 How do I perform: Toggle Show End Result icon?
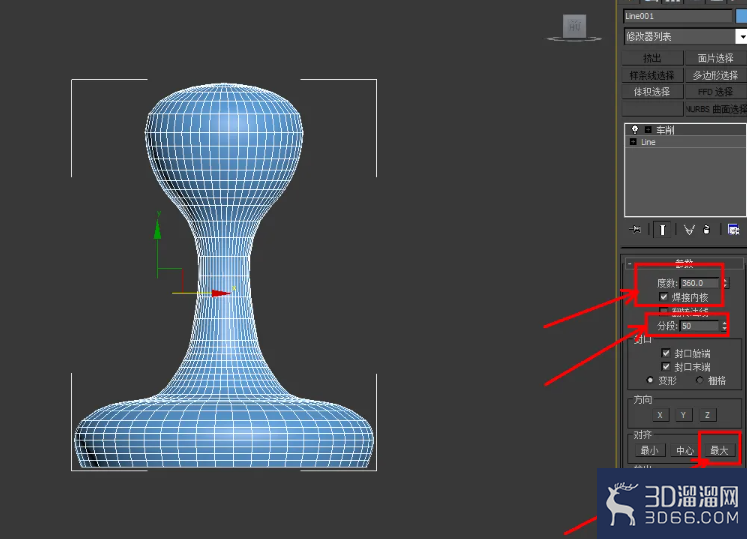662,230
